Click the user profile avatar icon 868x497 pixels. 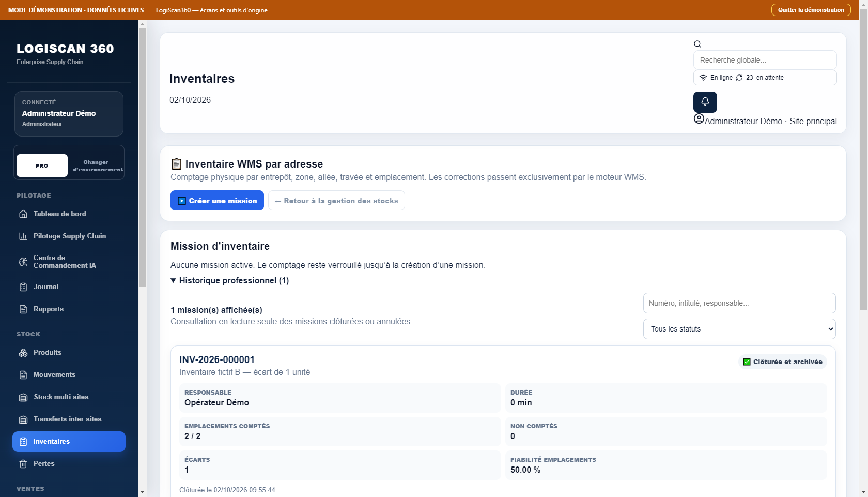(699, 119)
